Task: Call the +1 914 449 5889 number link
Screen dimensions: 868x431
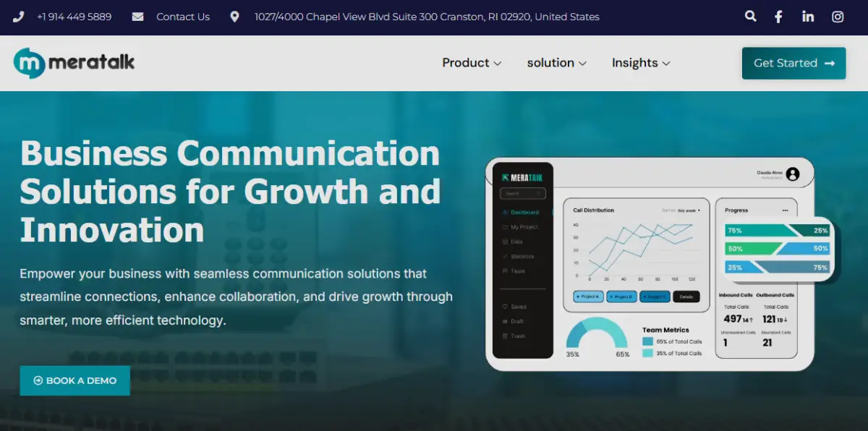Action: pyautogui.click(x=75, y=17)
